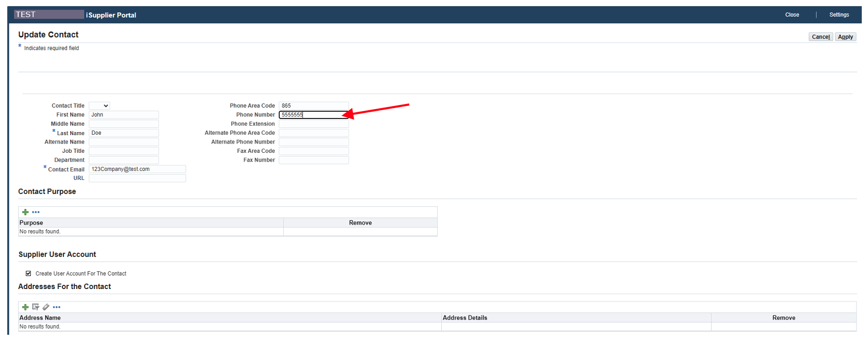Click the Alternate Name input
The height and width of the screenshot is (341, 868).
pos(124,142)
